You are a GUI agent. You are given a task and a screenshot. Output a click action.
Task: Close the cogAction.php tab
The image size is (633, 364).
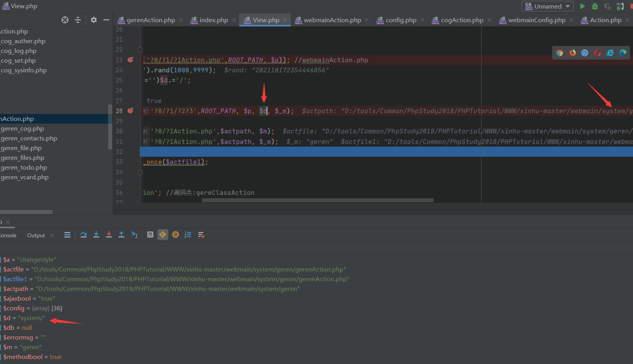(x=489, y=20)
